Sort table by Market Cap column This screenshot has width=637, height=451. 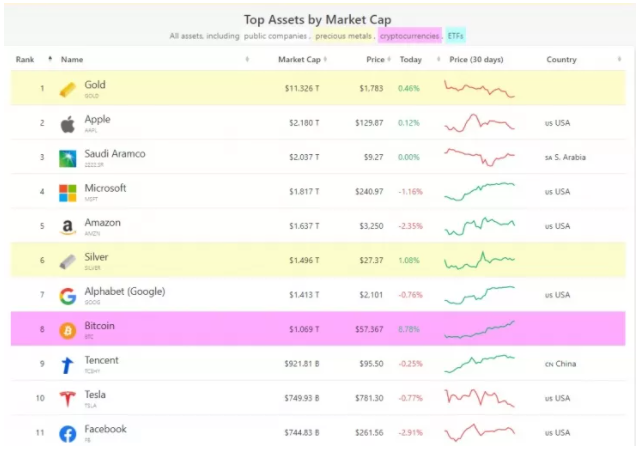pyautogui.click(x=299, y=60)
